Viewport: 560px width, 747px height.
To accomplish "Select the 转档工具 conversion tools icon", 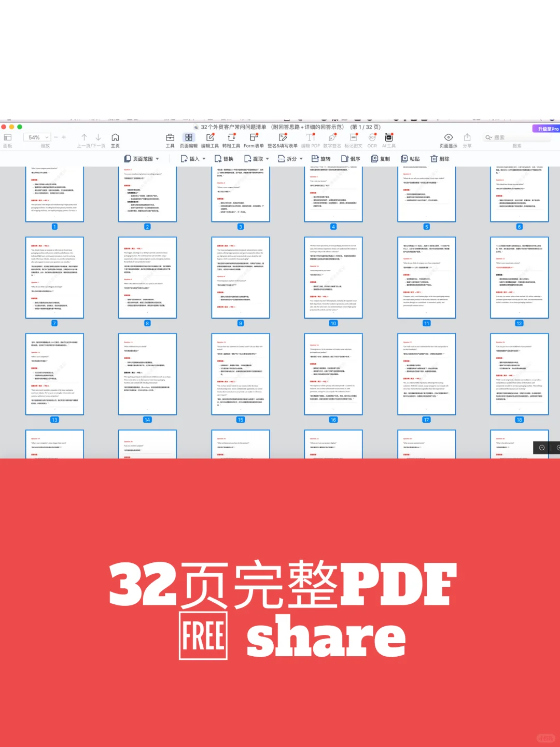I will (x=232, y=141).
